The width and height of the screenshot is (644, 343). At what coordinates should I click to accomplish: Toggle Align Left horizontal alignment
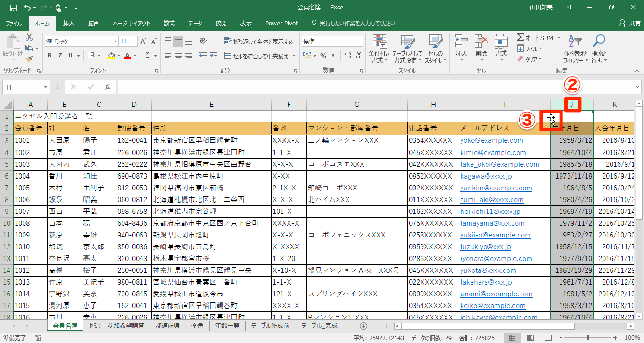point(167,56)
